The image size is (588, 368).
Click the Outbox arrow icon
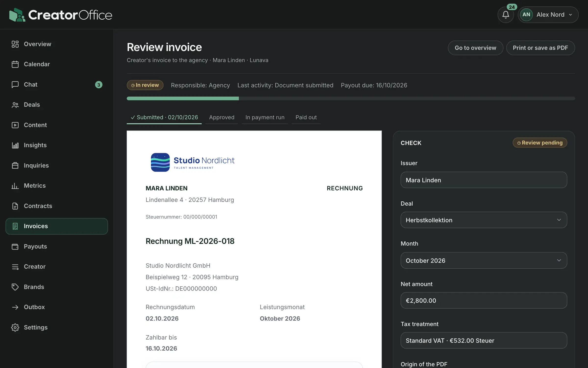(x=15, y=307)
